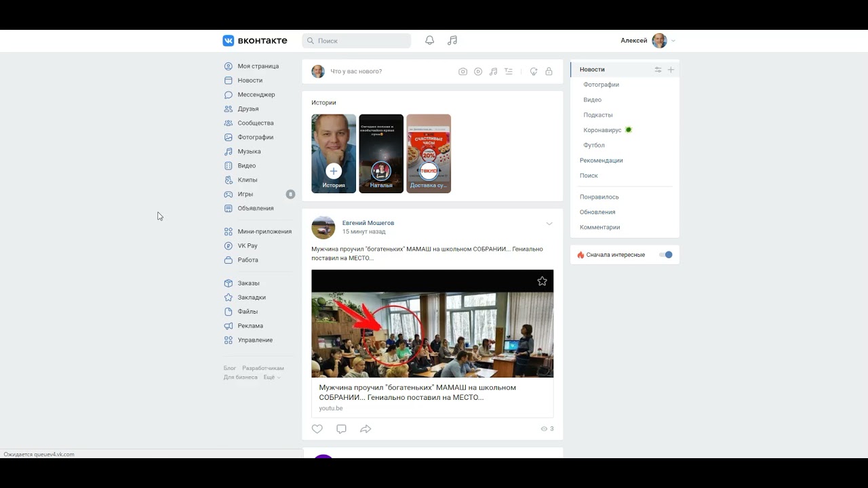Share Евгений Мошегов's post
This screenshot has height=488, width=868.
pyautogui.click(x=366, y=429)
